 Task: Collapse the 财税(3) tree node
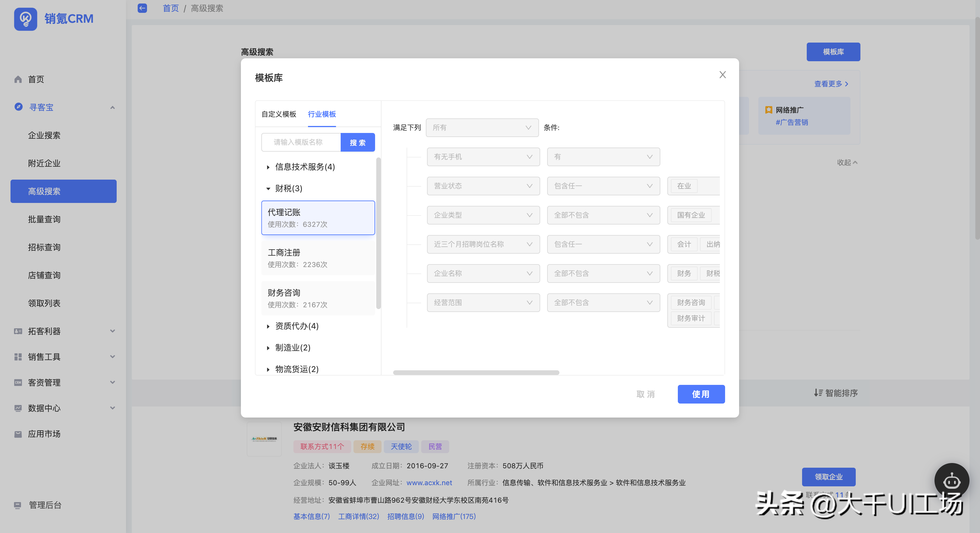click(x=268, y=189)
